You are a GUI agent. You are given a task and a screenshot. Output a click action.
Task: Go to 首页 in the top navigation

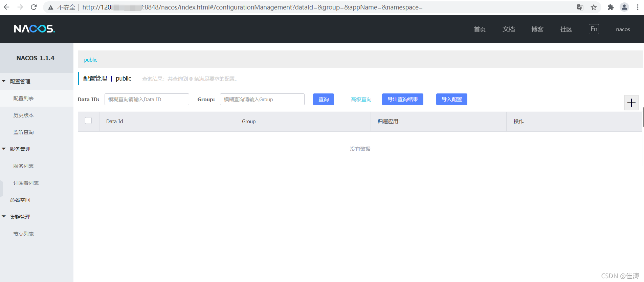[x=480, y=29]
